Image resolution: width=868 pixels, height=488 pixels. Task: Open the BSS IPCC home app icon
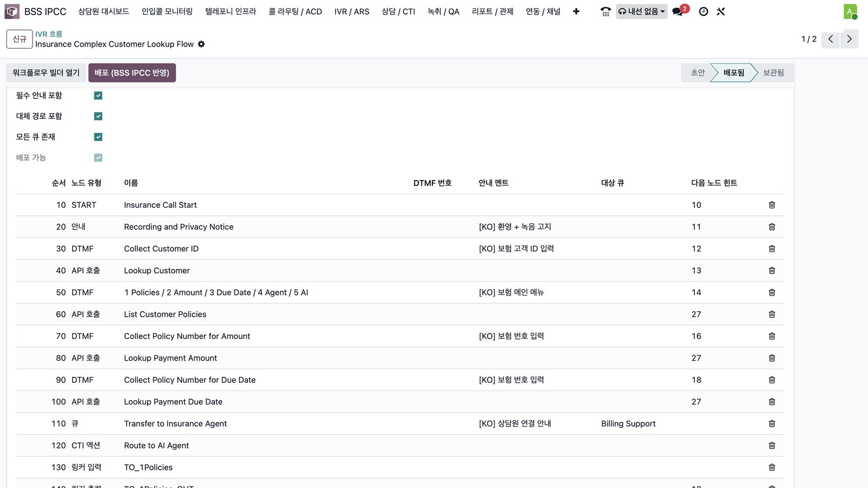coord(12,11)
